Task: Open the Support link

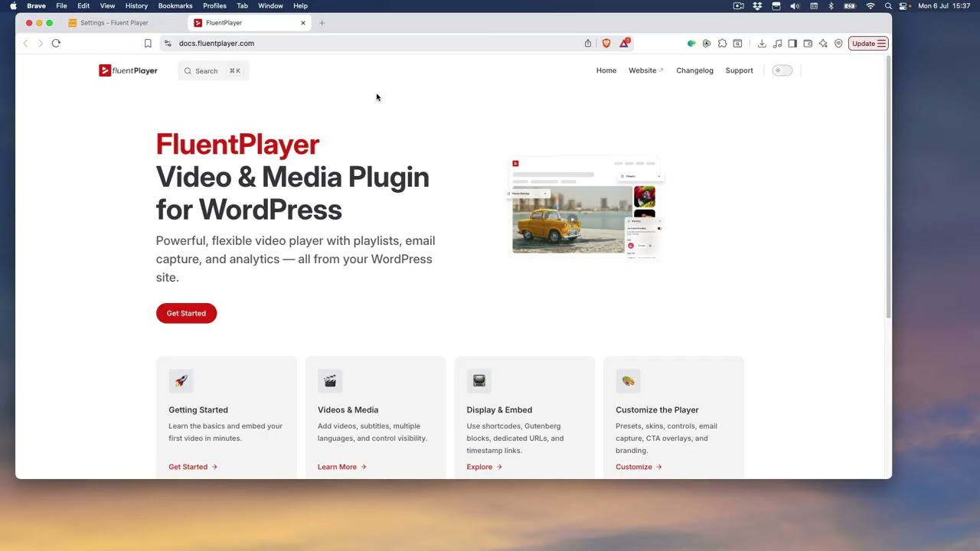Action: point(739,70)
